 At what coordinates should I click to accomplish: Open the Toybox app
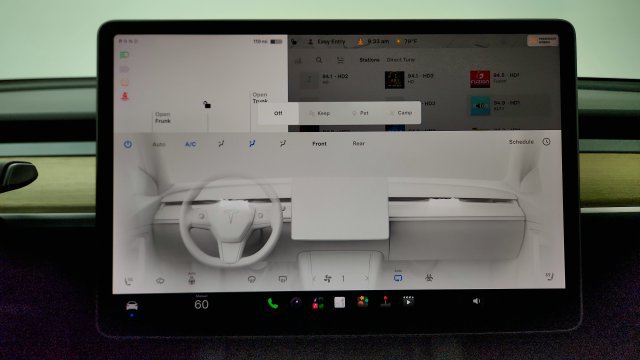pos(363,302)
